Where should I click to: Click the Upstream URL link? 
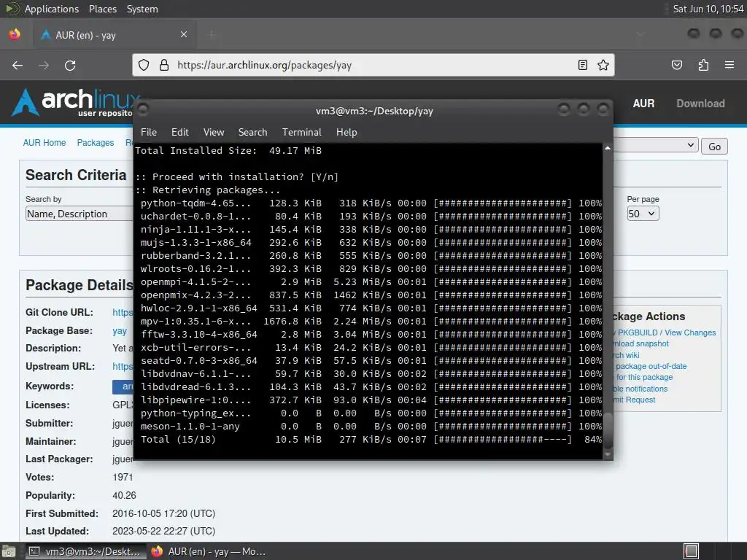tap(123, 366)
